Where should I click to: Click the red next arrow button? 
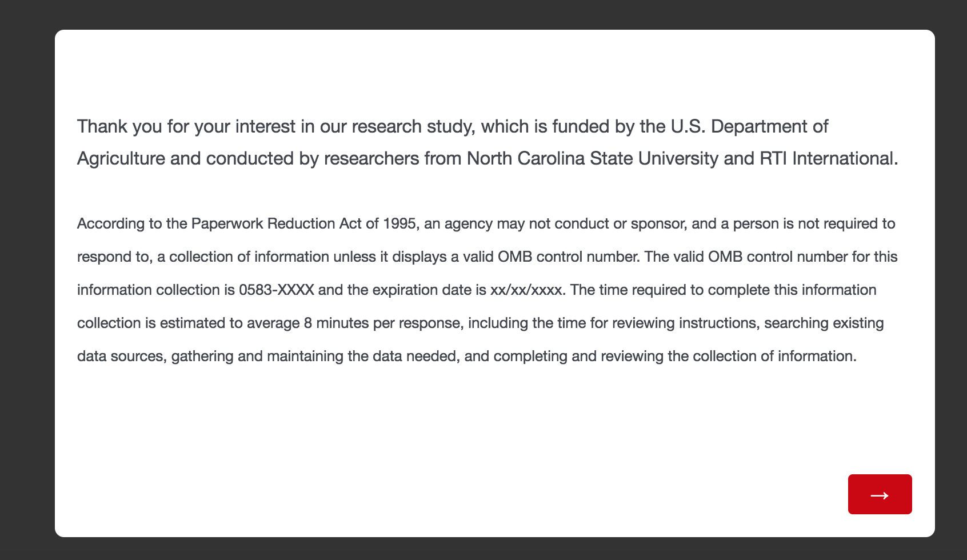[880, 494]
